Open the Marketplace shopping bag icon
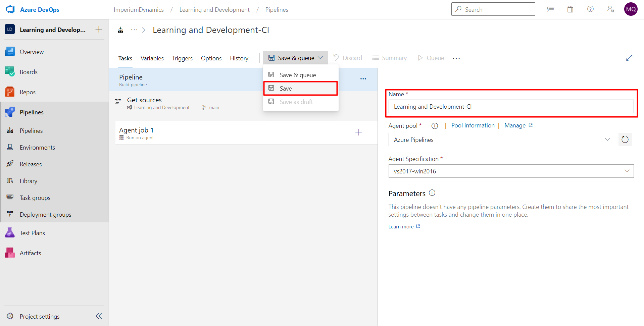This screenshot has height=326, width=644. click(x=570, y=9)
